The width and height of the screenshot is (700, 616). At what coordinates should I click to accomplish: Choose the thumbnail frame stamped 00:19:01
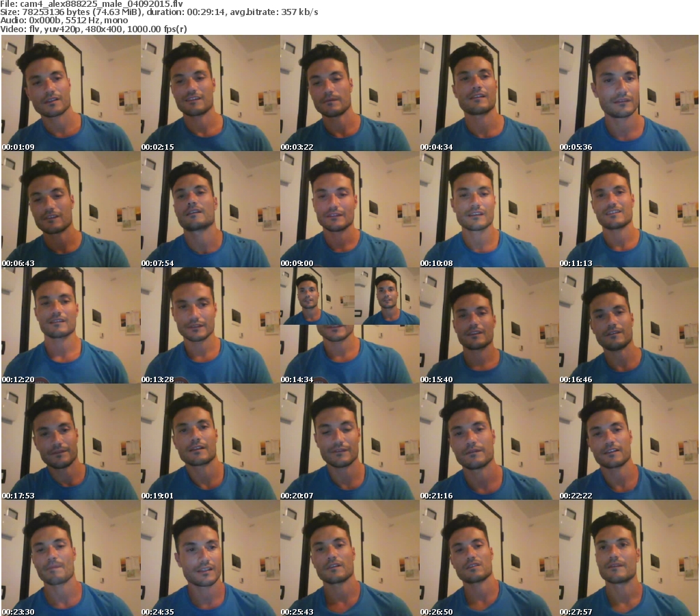(x=211, y=442)
